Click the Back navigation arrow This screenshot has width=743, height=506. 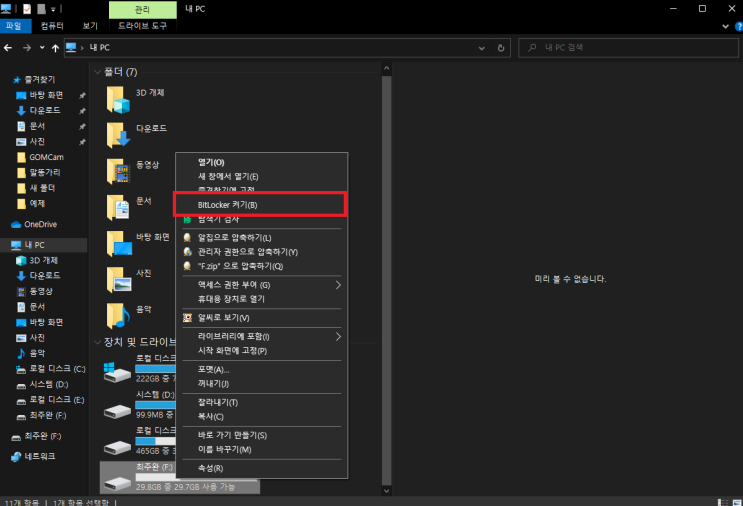(8, 48)
